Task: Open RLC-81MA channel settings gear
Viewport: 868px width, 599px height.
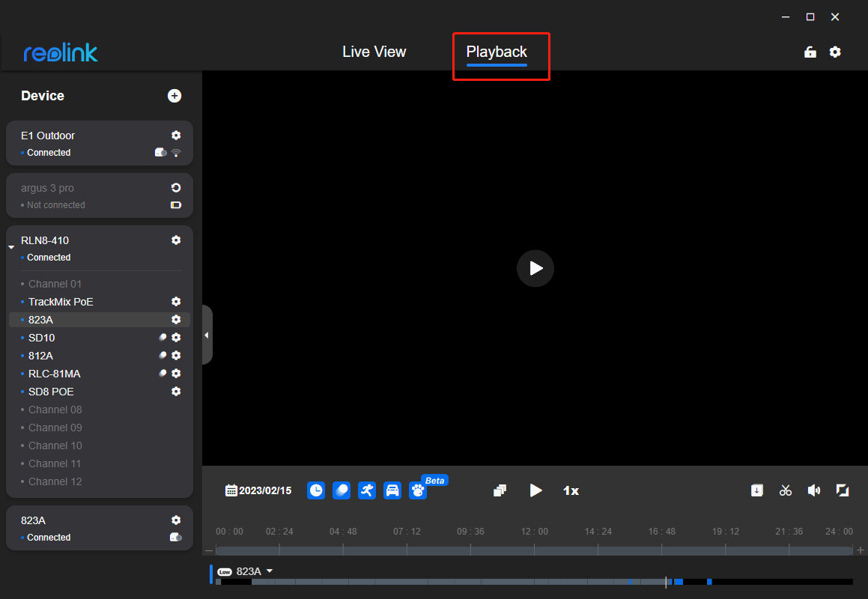Action: [176, 373]
